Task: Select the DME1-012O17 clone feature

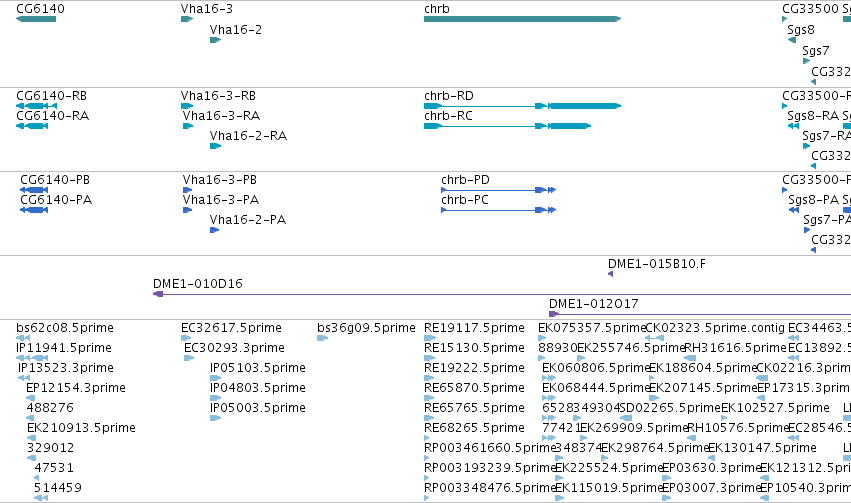Action: (x=700, y=314)
